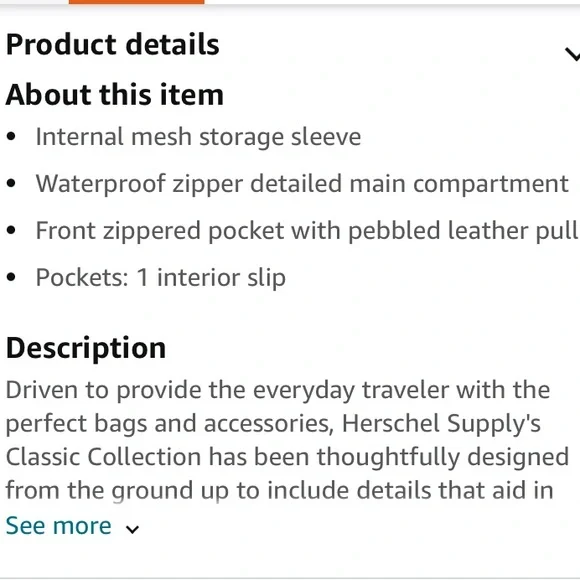
Task: Click the Description section heading
Action: point(86,348)
